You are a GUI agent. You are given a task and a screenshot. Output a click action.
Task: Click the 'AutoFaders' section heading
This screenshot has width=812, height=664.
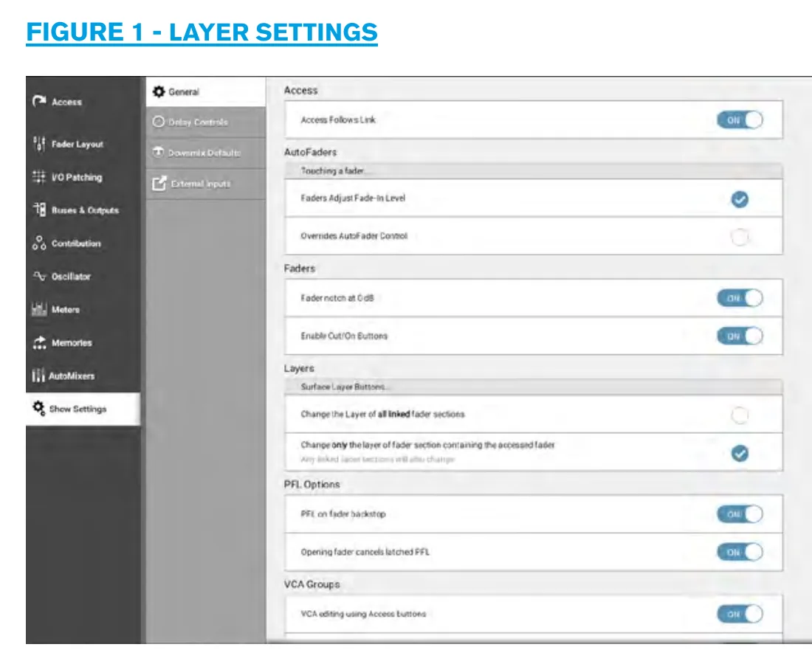(x=310, y=152)
